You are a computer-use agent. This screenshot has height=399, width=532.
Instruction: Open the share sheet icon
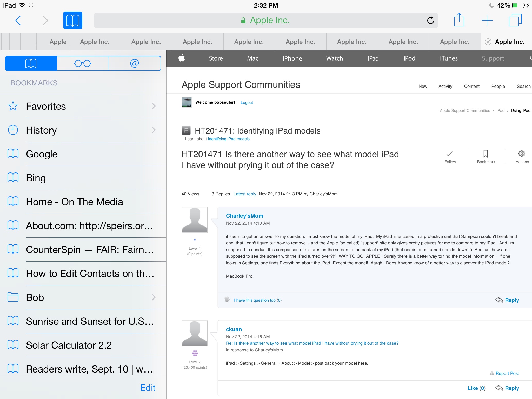pos(459,20)
